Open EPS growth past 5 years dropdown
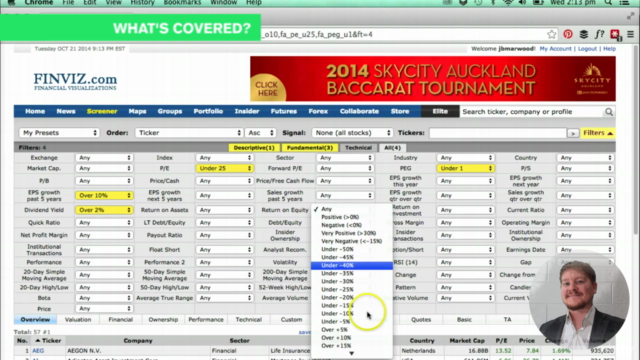Screen dimensions: 640x360 (104, 195)
